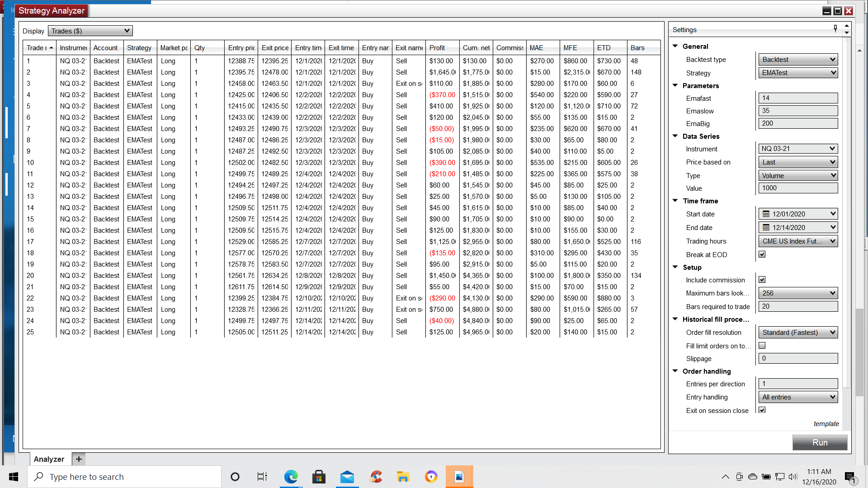Viewport: 868px width, 488px height.
Task: Open the volume control in system tray
Action: click(793, 477)
